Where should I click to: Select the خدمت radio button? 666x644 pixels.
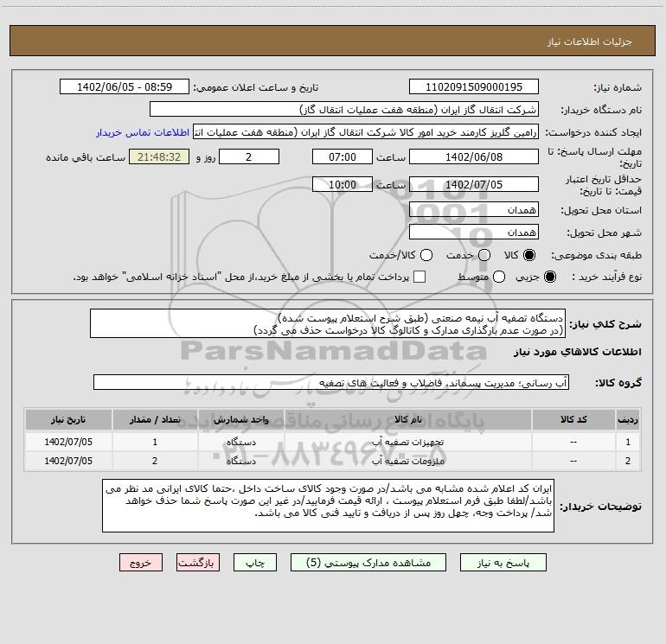pos(484,255)
